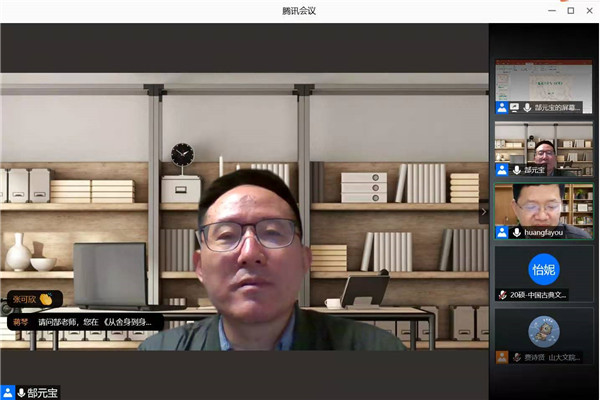Click the blue host icon on huangfayou tile
The height and width of the screenshot is (400, 600).
tap(502, 232)
